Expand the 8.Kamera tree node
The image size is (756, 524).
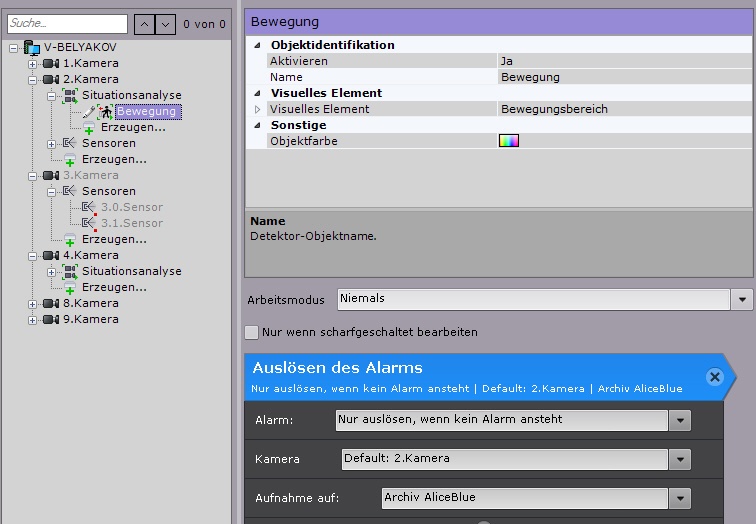coord(33,303)
